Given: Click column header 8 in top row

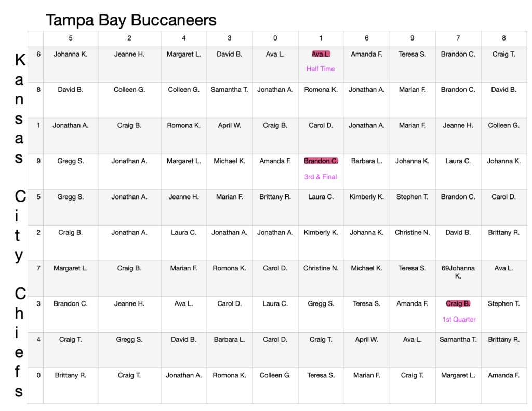Looking at the screenshot, I should [x=504, y=38].
